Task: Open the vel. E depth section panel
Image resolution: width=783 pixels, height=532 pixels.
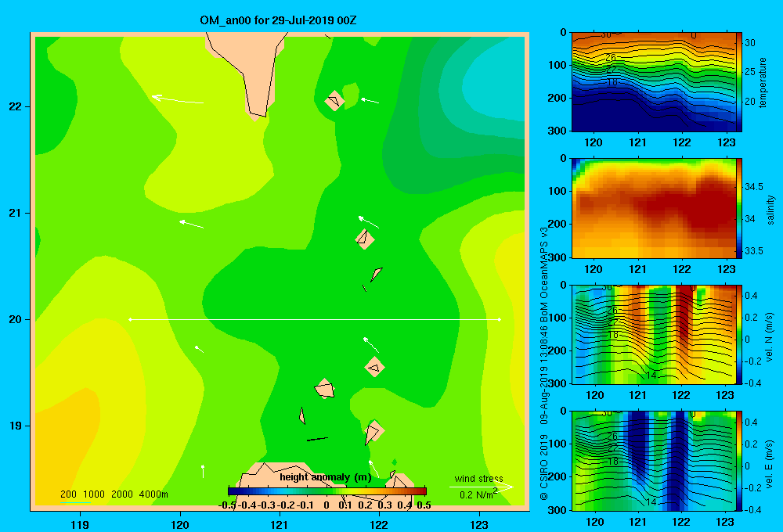Action: [654, 461]
